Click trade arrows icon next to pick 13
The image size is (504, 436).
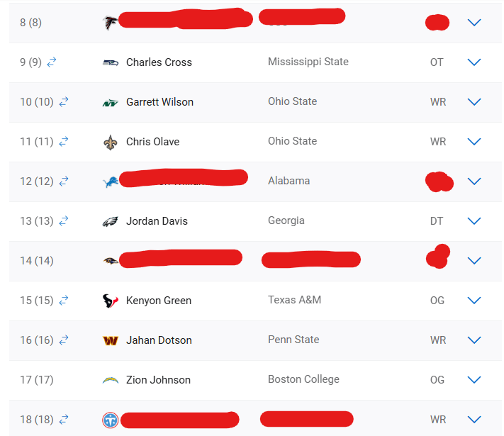pos(64,221)
